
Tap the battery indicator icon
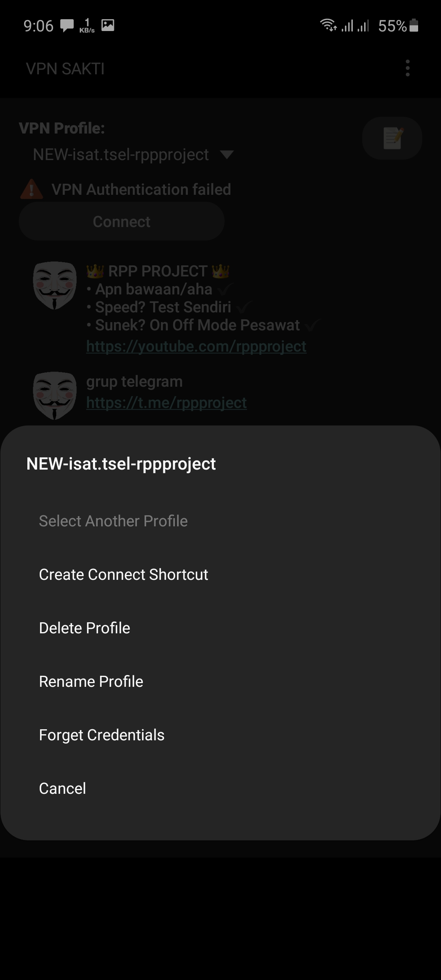tap(414, 26)
